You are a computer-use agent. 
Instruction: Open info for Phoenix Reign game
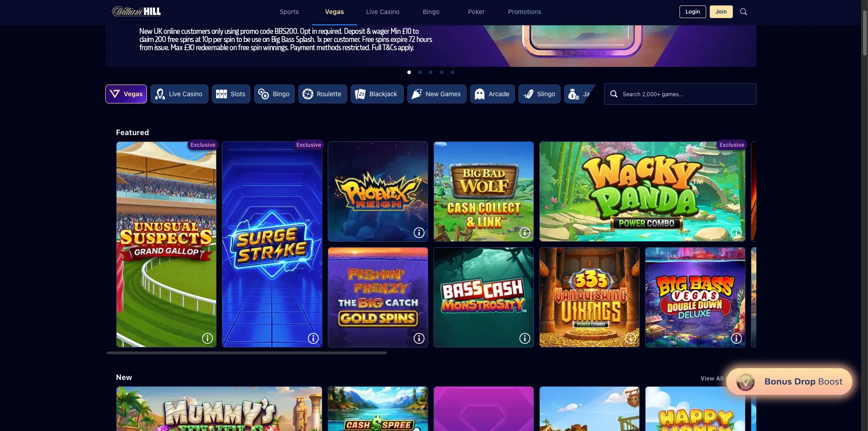tap(418, 232)
